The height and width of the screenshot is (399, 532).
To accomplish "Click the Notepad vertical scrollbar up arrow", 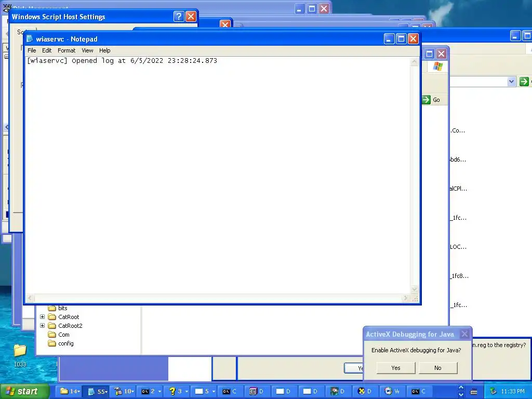I will click(414, 61).
